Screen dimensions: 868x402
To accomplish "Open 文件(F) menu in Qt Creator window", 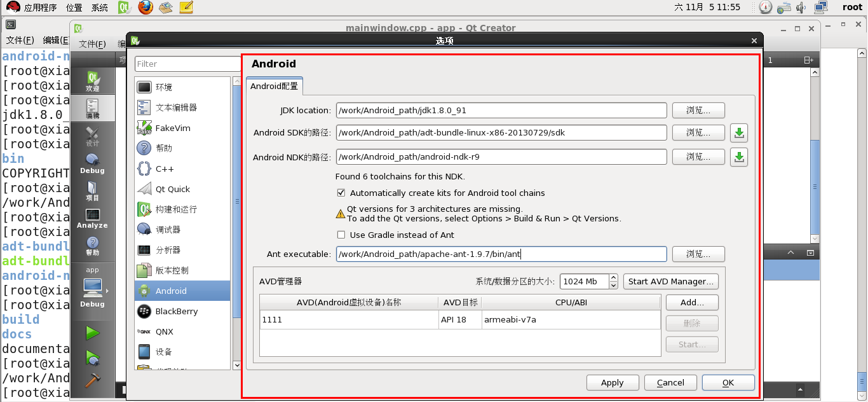I will [x=92, y=44].
